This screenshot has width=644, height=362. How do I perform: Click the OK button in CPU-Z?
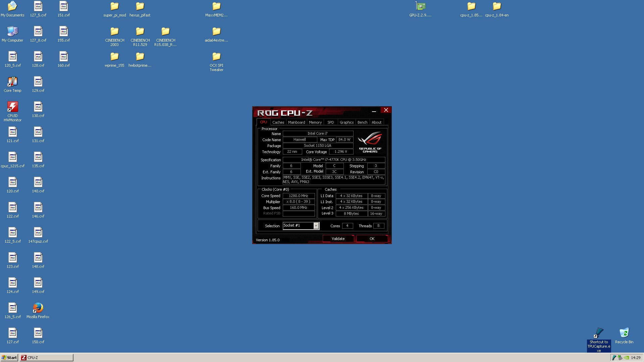click(372, 239)
